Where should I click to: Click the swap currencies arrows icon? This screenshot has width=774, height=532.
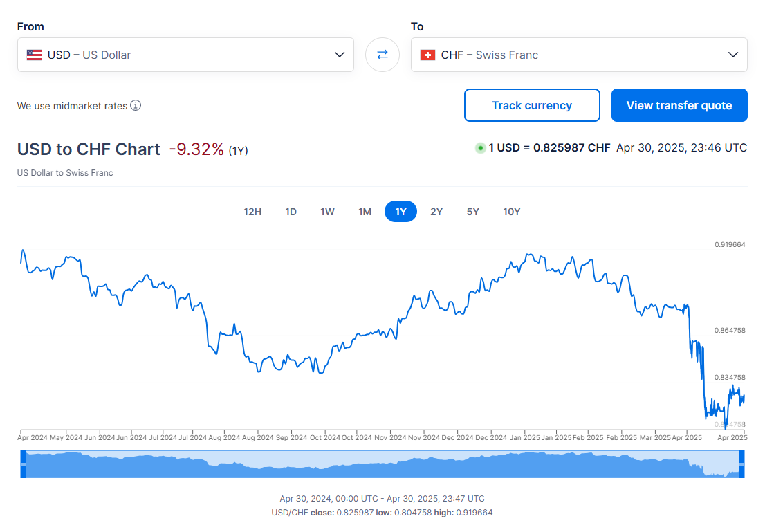tap(383, 55)
